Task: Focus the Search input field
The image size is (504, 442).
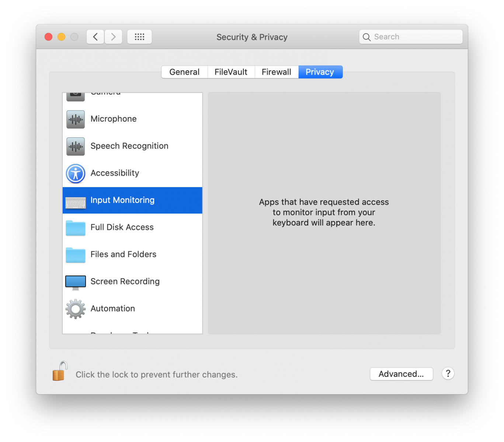Action: point(411,37)
